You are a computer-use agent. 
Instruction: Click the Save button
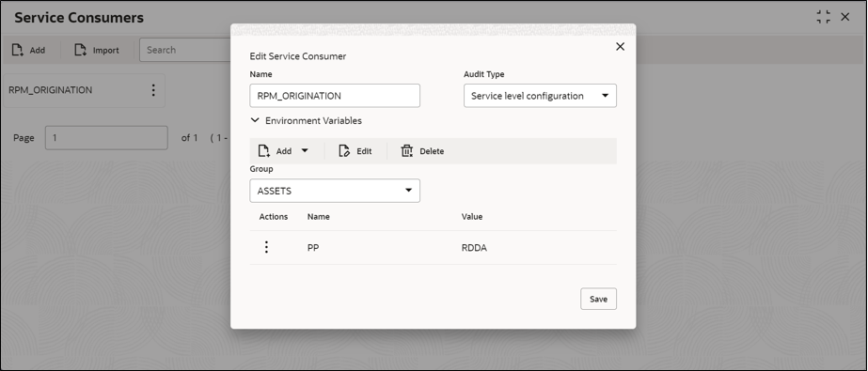pos(598,299)
